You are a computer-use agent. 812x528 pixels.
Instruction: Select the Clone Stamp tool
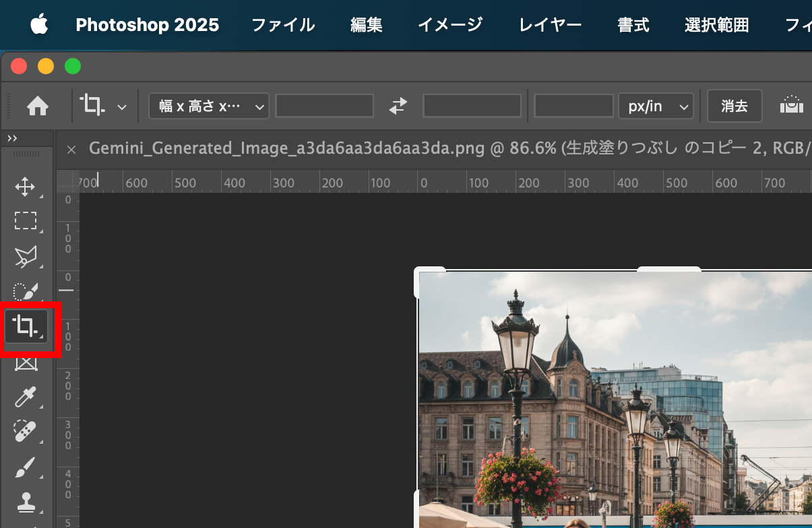click(x=26, y=502)
